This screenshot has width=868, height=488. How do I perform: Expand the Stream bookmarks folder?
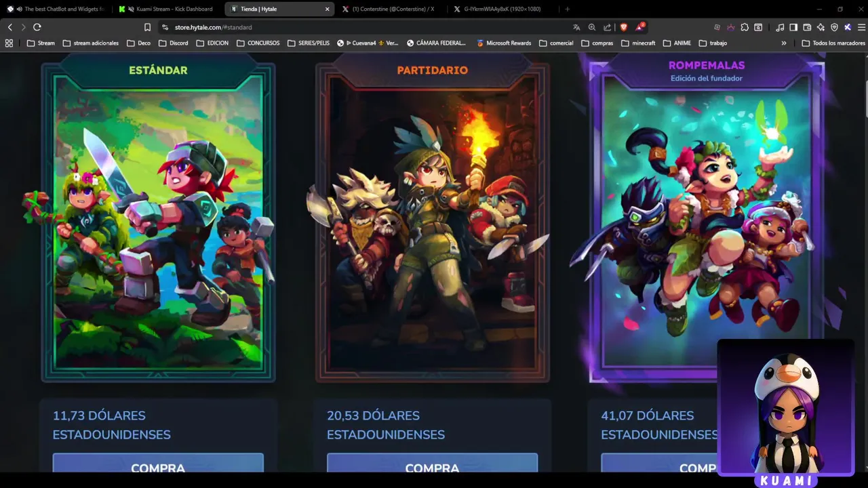[41, 43]
